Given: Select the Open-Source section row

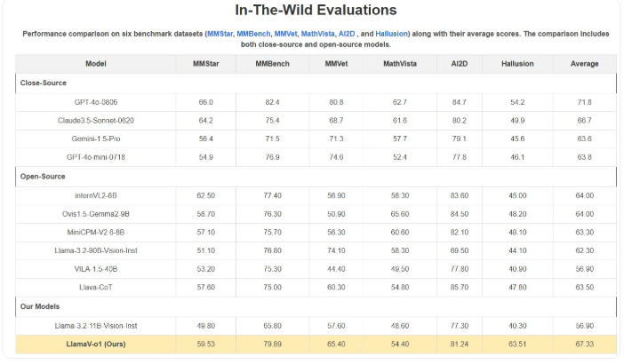Looking at the screenshot, I should point(316,177).
